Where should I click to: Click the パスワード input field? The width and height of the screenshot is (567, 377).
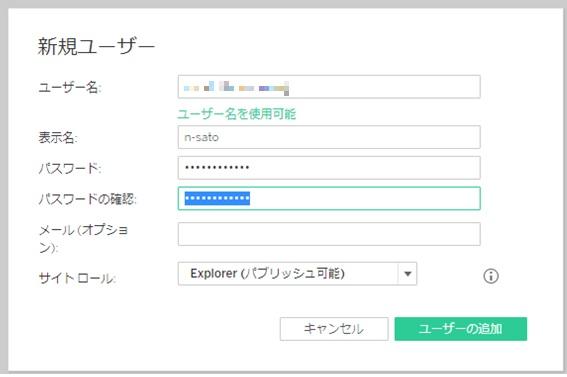[x=329, y=168]
